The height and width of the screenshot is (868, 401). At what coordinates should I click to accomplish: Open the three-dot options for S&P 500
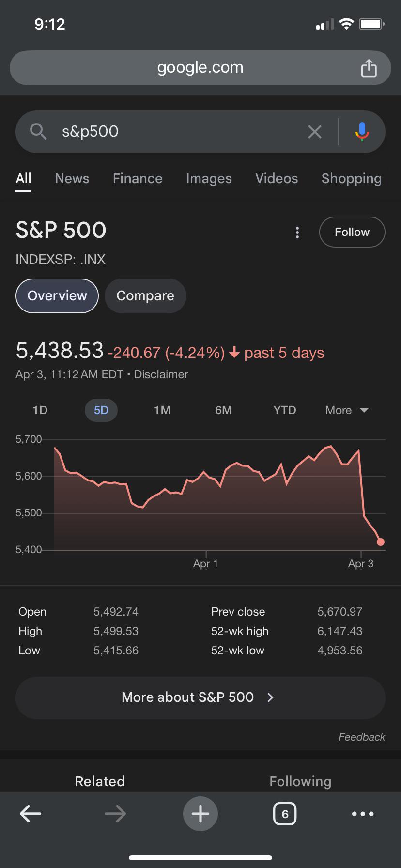point(297,232)
